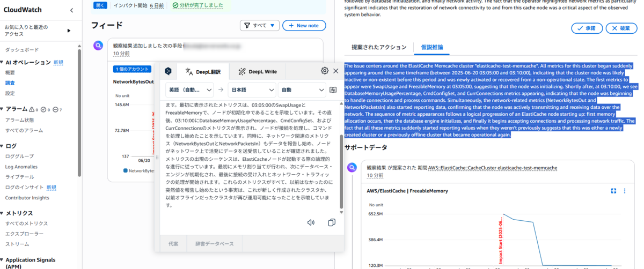Open DeepL settings gear icon
Screen dimensions: 644x269
pos(324,71)
